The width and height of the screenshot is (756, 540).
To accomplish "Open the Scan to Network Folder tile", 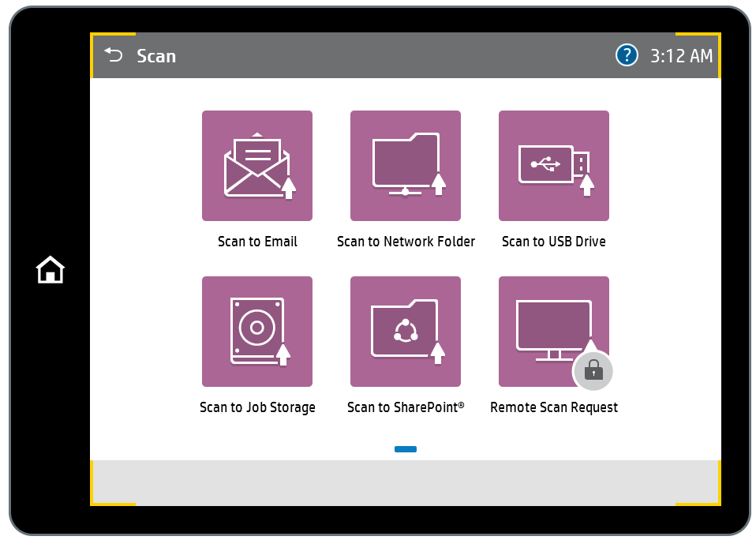I will [406, 165].
